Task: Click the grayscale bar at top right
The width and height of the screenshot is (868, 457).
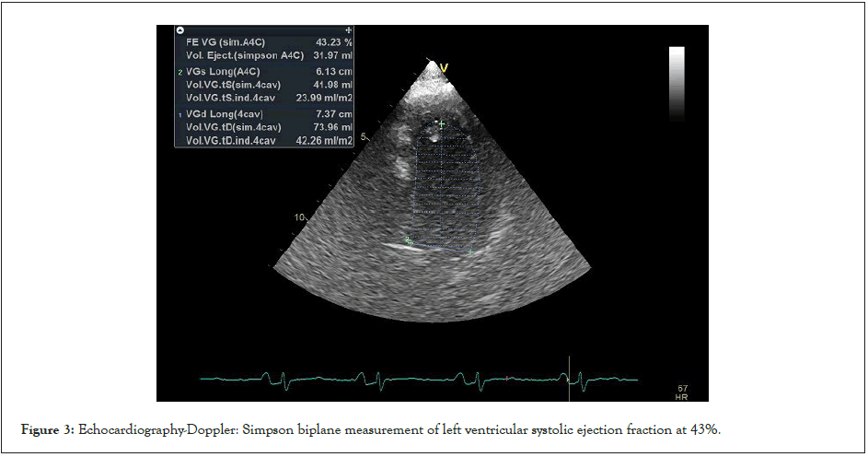Action: click(x=677, y=84)
